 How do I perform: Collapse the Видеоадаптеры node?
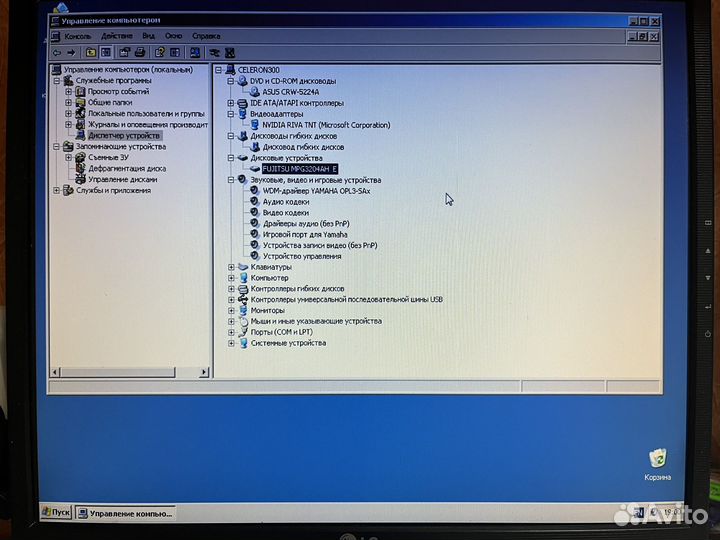231,114
